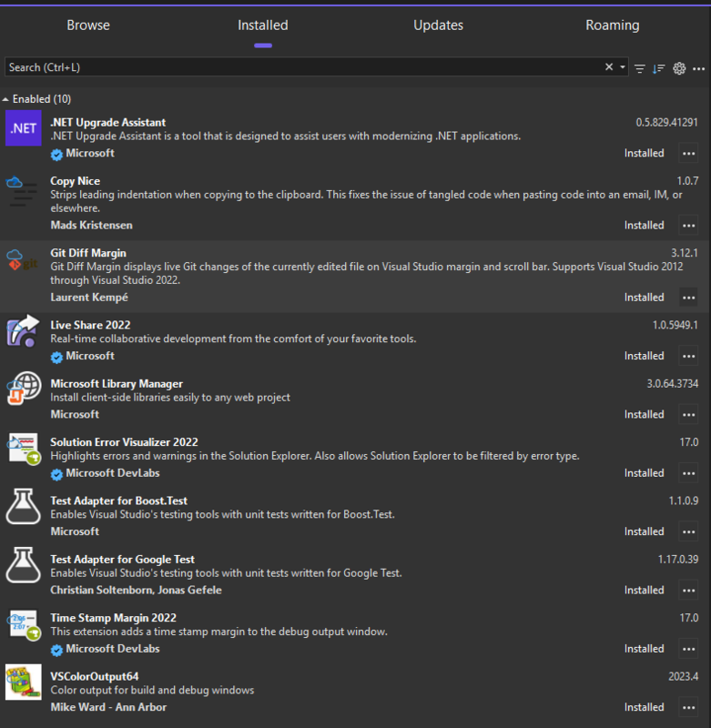Viewport: 711px width, 728px height.
Task: Click the Solution Error Visualizer 2022 icon
Action: (x=24, y=449)
